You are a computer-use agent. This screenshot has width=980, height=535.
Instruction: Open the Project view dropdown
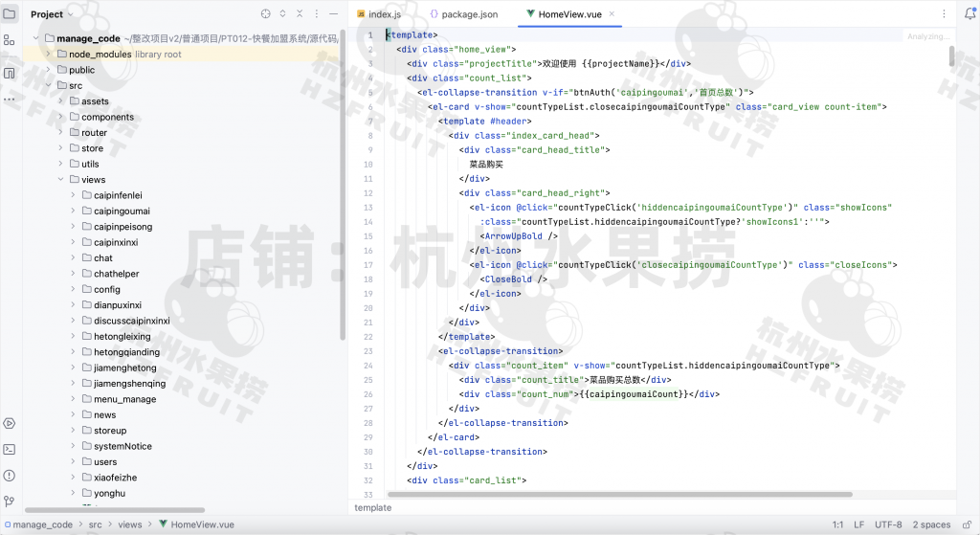(53, 14)
